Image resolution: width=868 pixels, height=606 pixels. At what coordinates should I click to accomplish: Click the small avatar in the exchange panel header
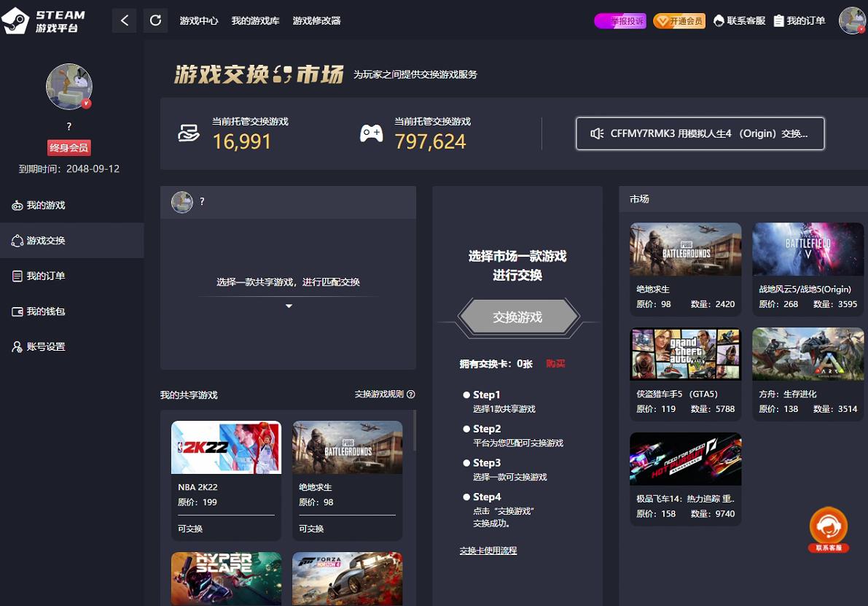181,202
